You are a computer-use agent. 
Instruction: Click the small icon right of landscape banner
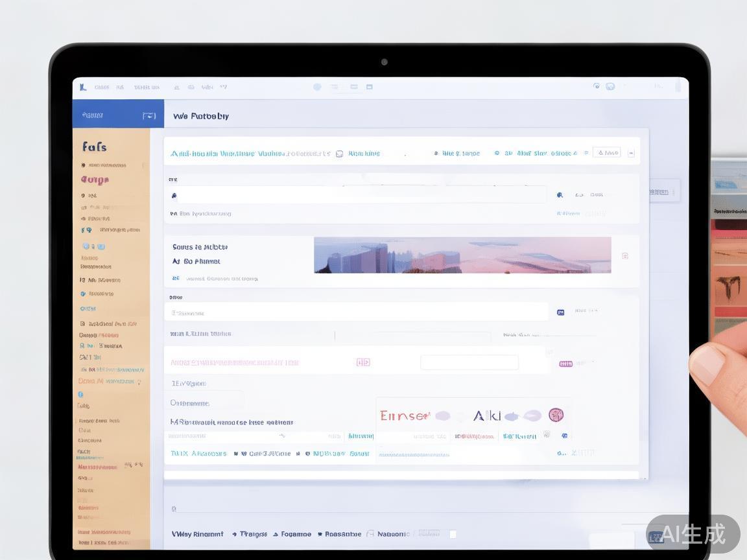(624, 256)
